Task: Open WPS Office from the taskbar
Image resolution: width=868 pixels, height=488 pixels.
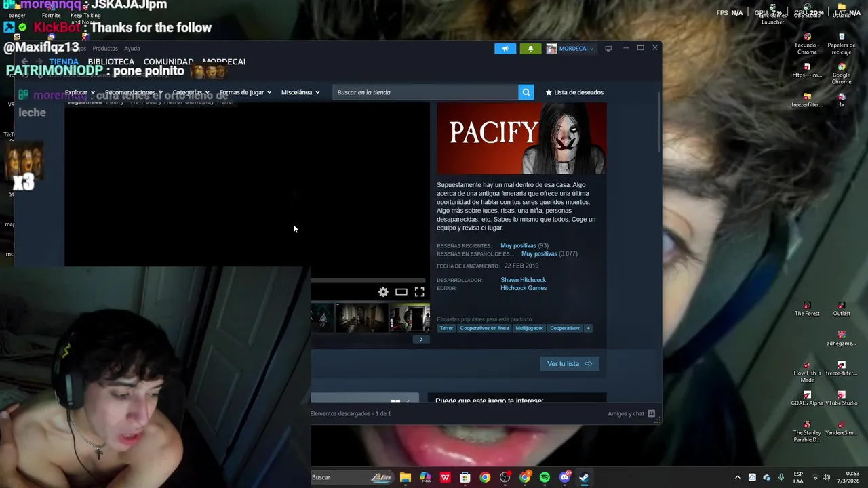Action: [x=446, y=477]
